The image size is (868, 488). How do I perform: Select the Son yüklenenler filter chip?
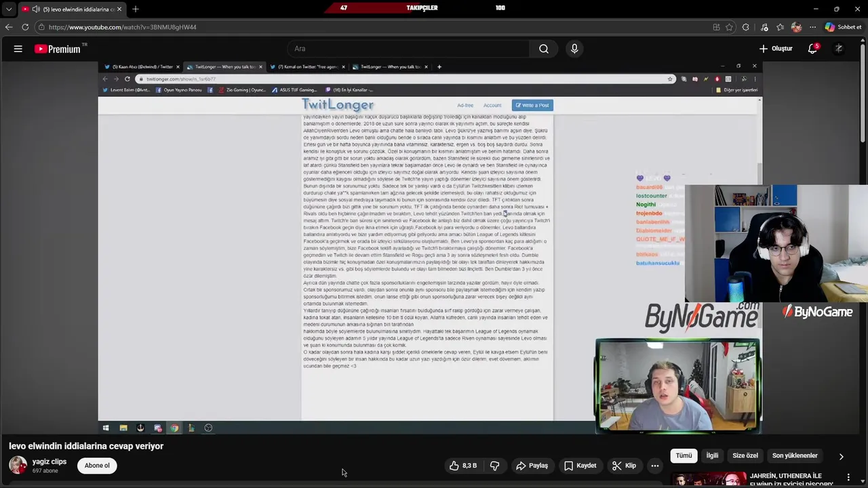795,455
